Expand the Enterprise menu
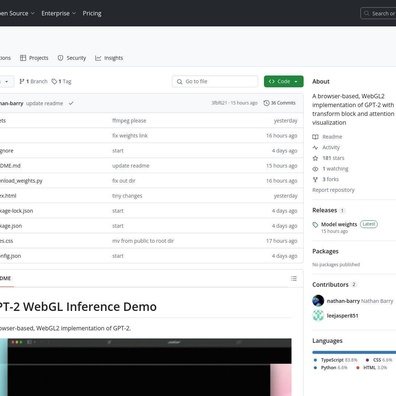Viewport: 396px width, 396px height. point(59,13)
